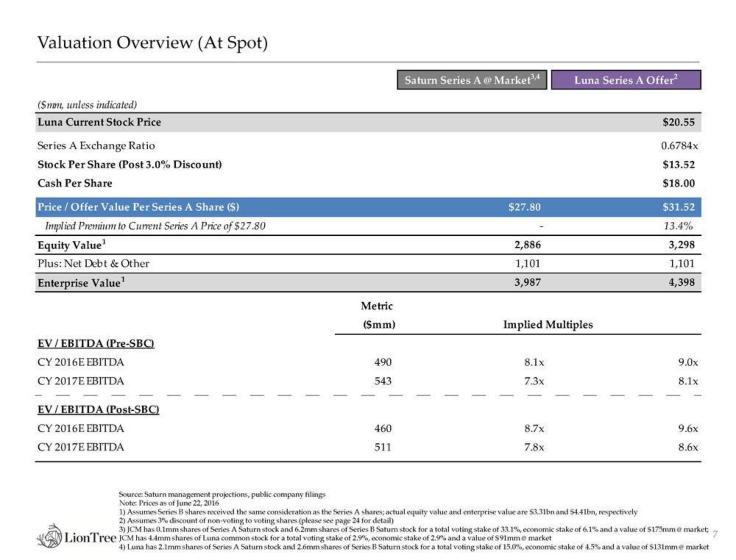Viewport: 736px width, 560px height.
Task: Click the 'Cash Per Share' label
Action: (75, 183)
